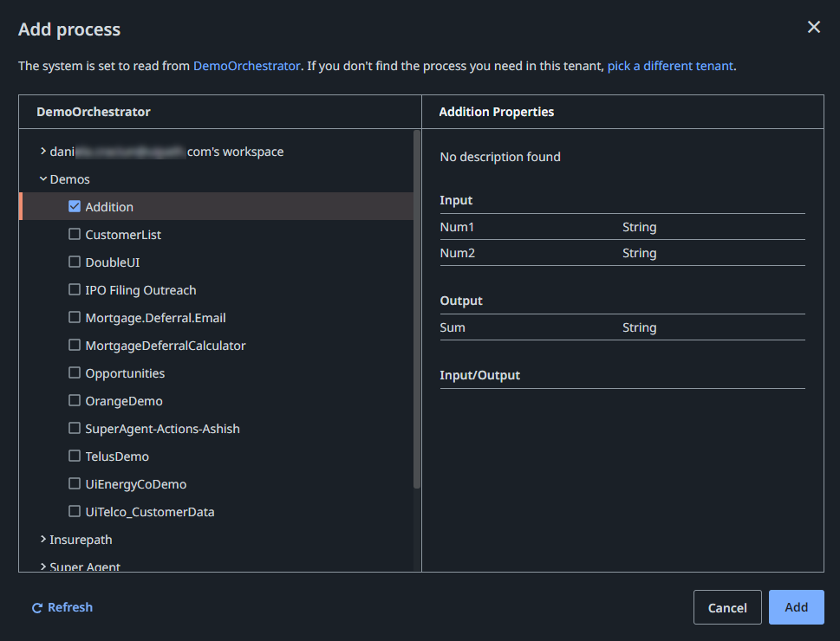The width and height of the screenshot is (840, 641).
Task: Select the IPO Filing Outreach checkbox
Action: (x=75, y=289)
